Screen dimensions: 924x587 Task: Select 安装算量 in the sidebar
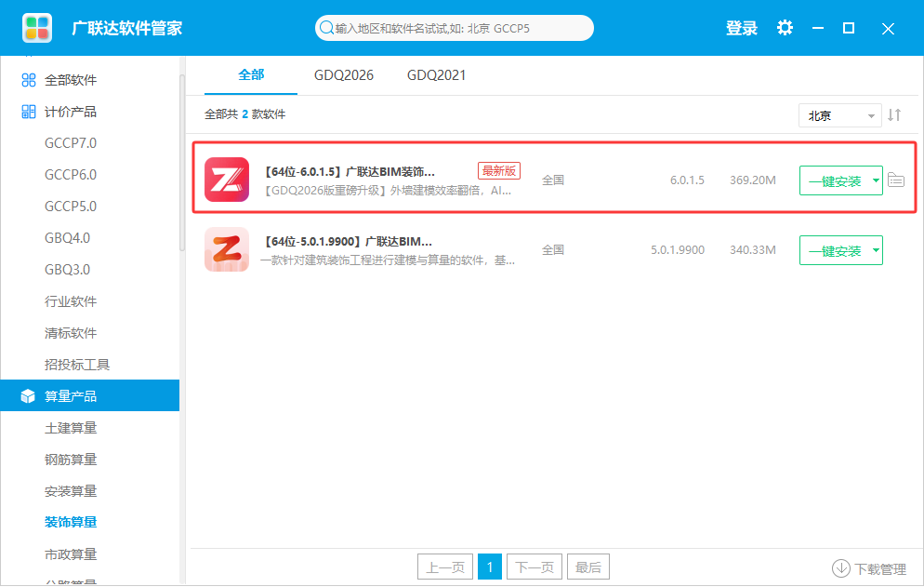pyautogui.click(x=71, y=491)
